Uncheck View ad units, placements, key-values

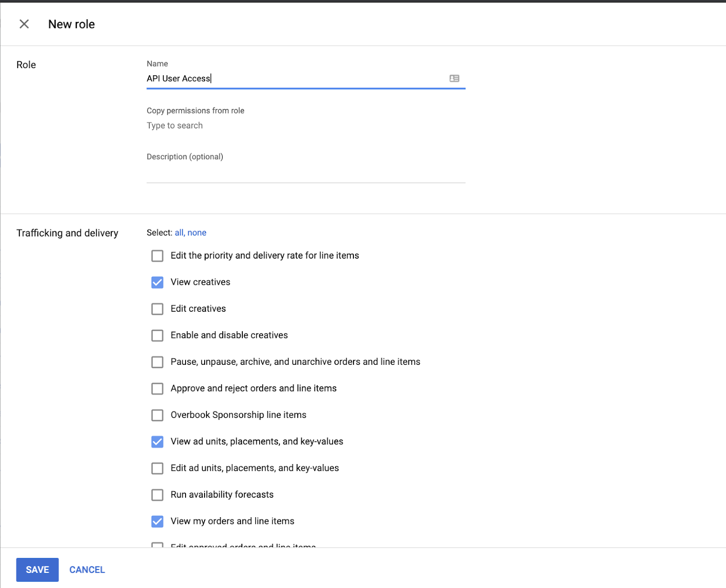(x=157, y=441)
